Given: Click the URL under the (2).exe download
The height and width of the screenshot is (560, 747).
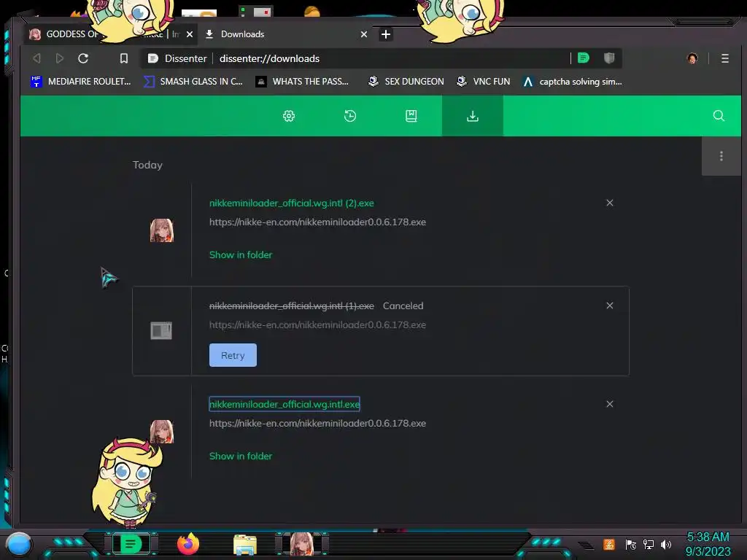Looking at the screenshot, I should (x=318, y=222).
